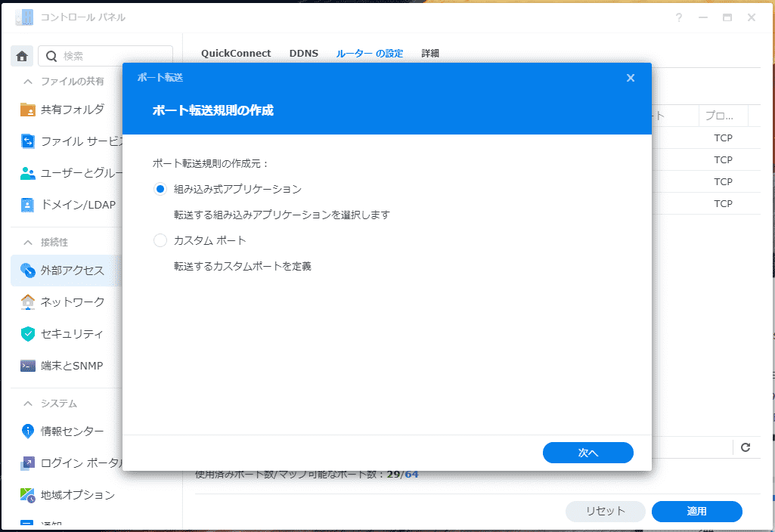Collapse the システム section
The width and height of the screenshot is (775, 532).
[x=28, y=404]
